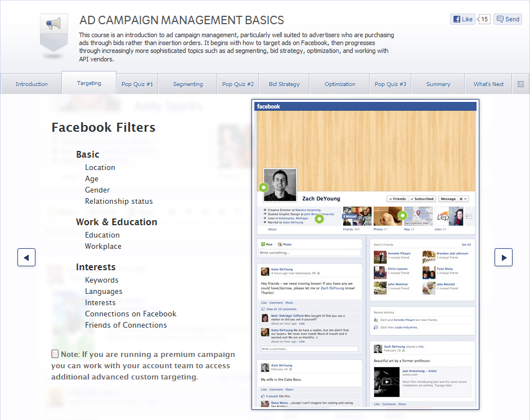Open Brandon Joel Johnson's friend entry
The height and width of the screenshot is (420, 530).
pos(445,257)
